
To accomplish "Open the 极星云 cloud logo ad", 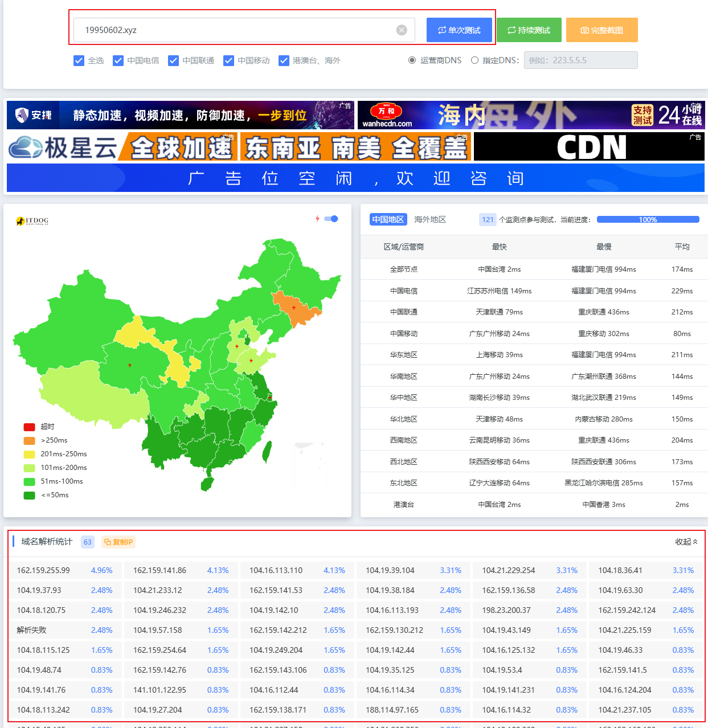I will click(x=63, y=148).
